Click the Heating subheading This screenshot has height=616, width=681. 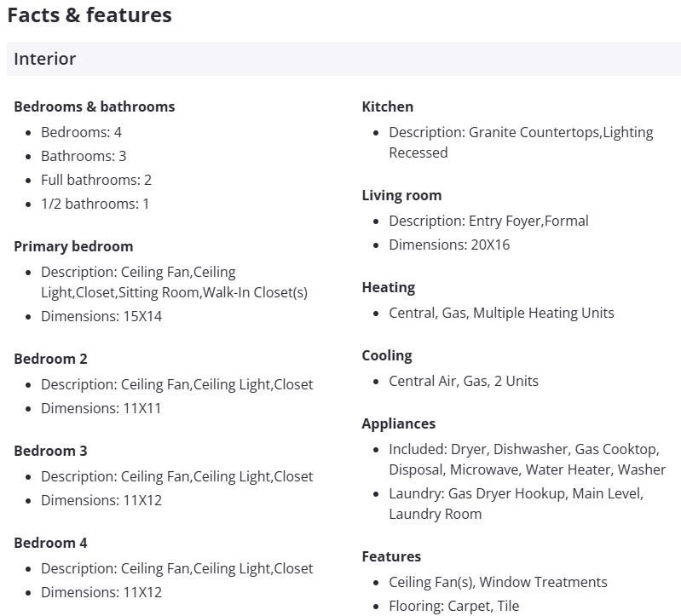(388, 287)
